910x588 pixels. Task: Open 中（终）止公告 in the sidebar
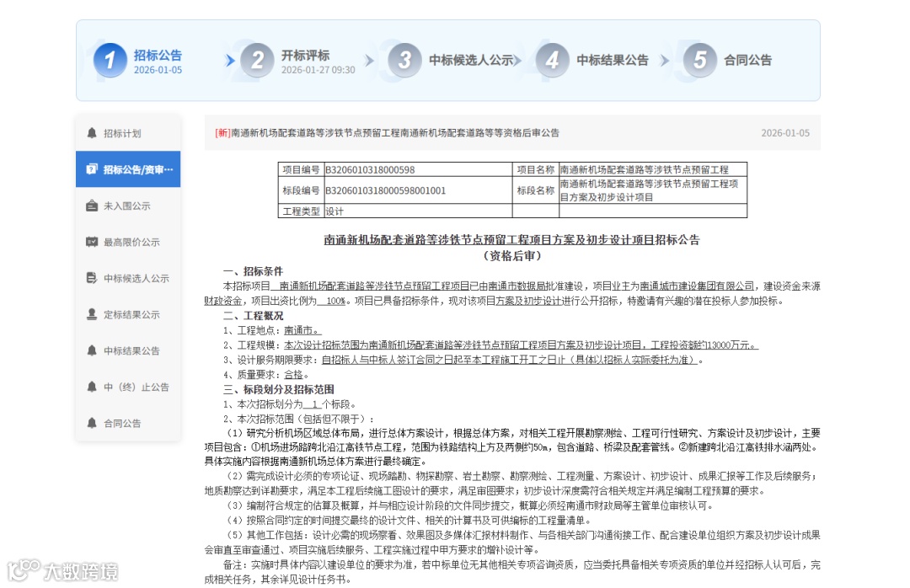click(x=128, y=388)
